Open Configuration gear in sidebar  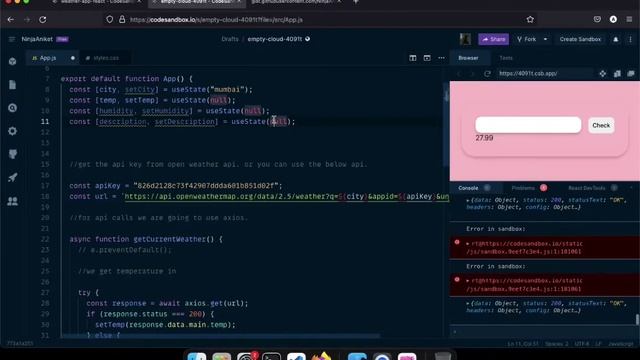pos(13,131)
